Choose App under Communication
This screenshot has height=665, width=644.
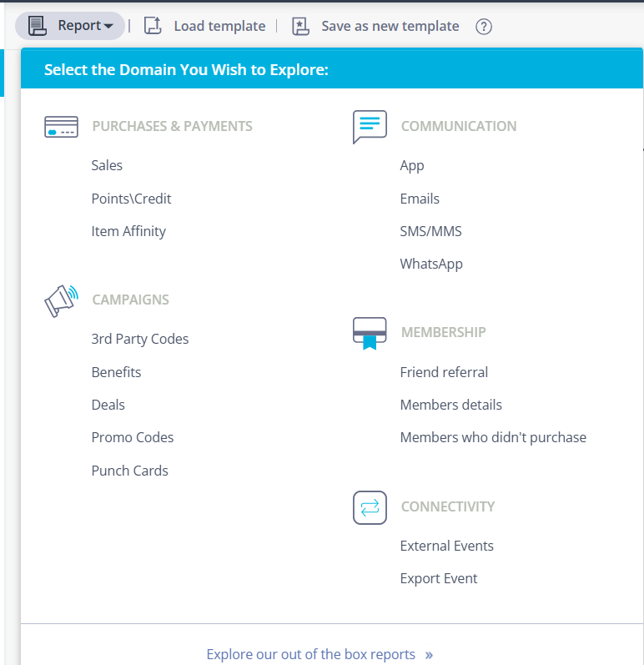pyautogui.click(x=411, y=166)
